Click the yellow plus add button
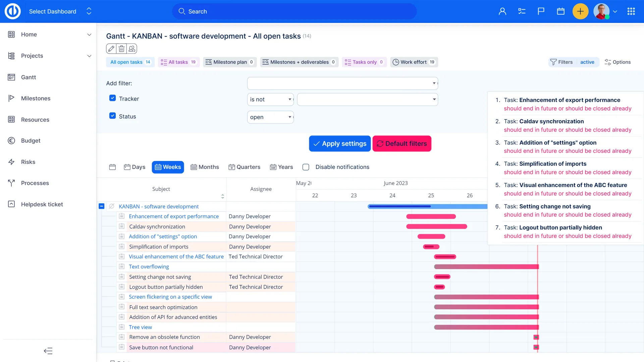The width and height of the screenshot is (644, 362). 580,11
